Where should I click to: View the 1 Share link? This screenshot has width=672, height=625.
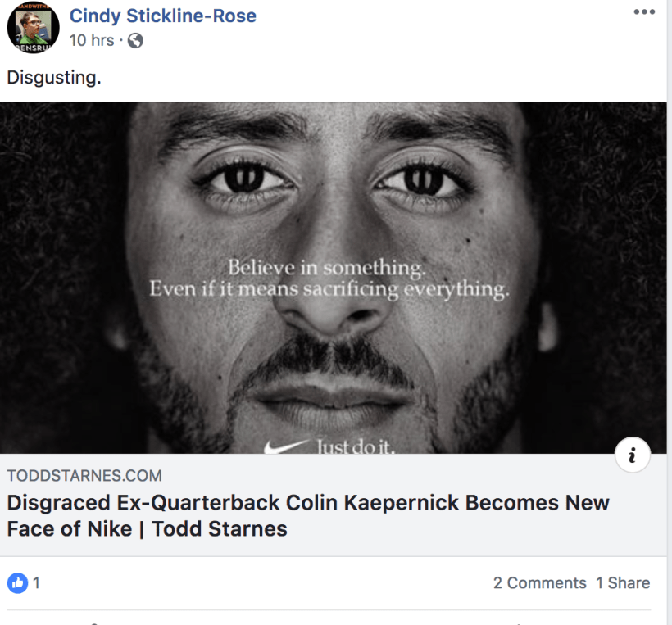pyautogui.click(x=624, y=582)
